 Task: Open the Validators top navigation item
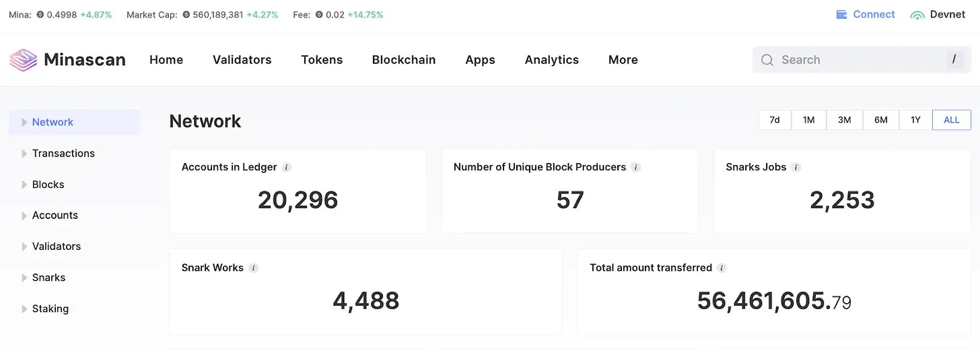click(x=242, y=60)
